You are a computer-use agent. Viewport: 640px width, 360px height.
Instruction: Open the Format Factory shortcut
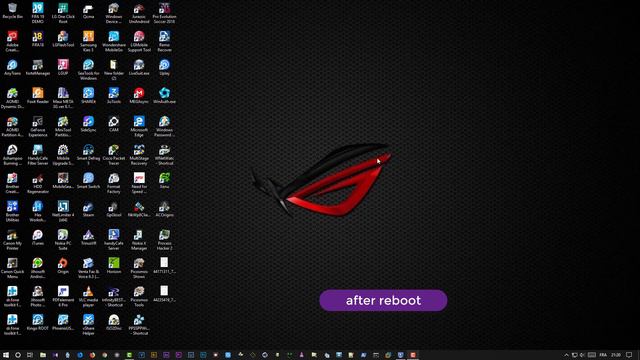coord(114,183)
